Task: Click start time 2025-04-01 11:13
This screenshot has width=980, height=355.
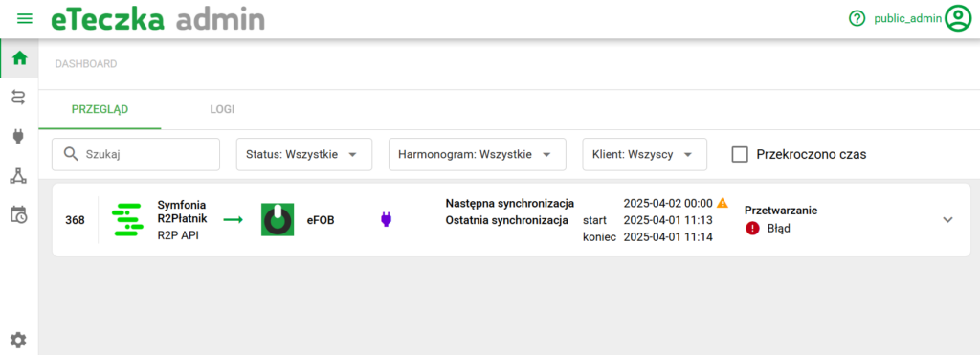Action: tap(668, 220)
